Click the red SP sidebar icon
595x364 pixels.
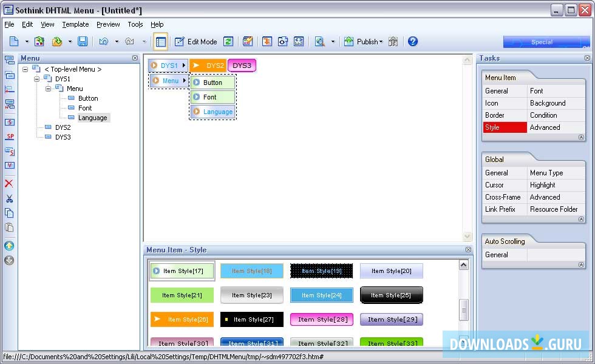pyautogui.click(x=10, y=136)
